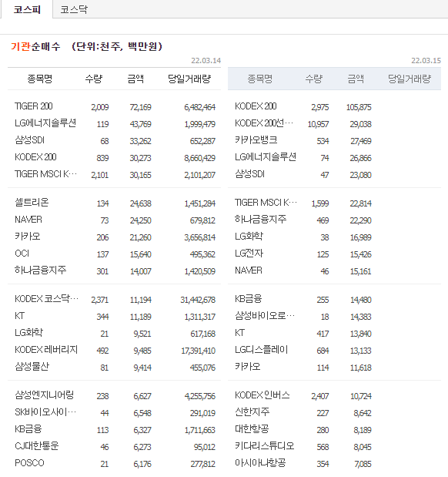Click 아시아나항공 amount 7,085
448x477 pixels.
coord(363,464)
